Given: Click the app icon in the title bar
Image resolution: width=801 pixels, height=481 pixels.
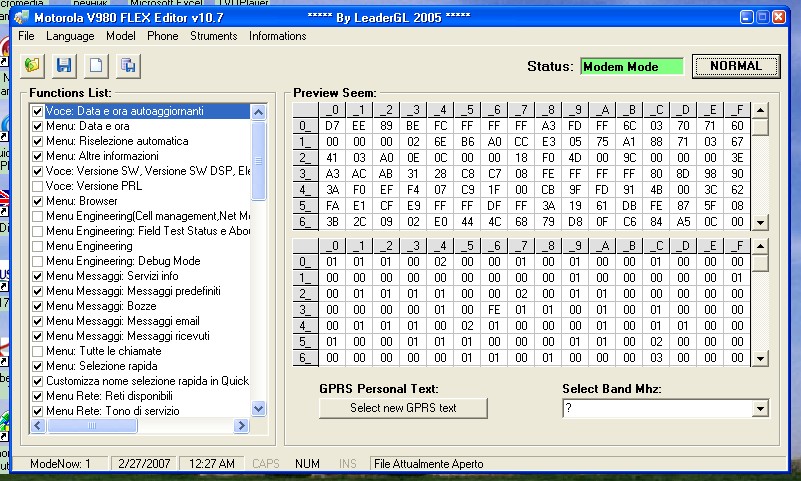Looking at the screenshot, I should pos(21,17).
